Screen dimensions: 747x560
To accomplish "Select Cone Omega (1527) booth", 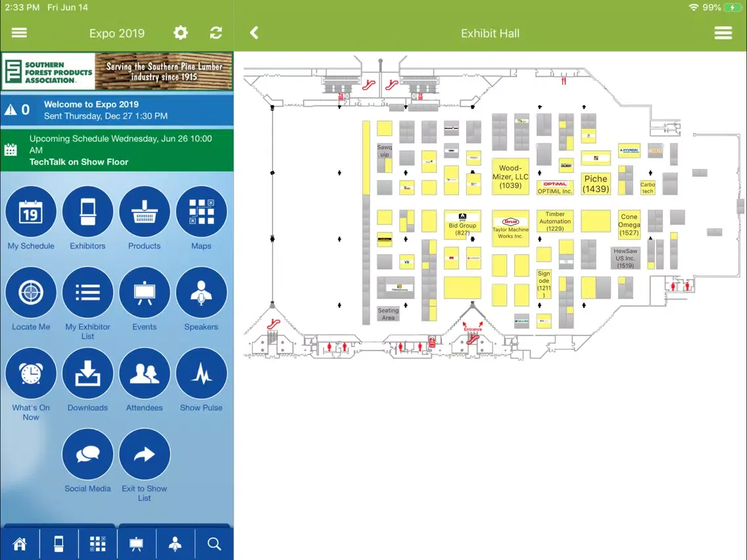I will click(x=629, y=224).
